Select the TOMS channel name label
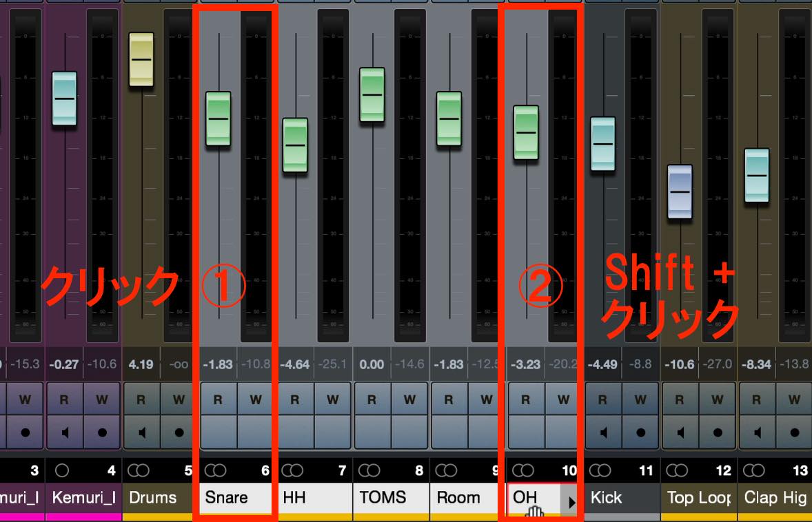The height and width of the screenshot is (522, 812). click(391, 498)
